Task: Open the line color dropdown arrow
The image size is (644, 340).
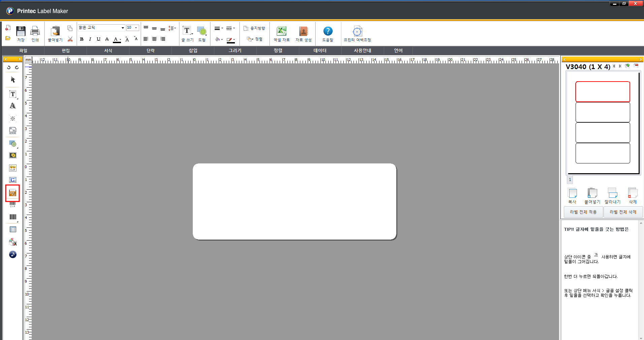Action: pos(234,40)
